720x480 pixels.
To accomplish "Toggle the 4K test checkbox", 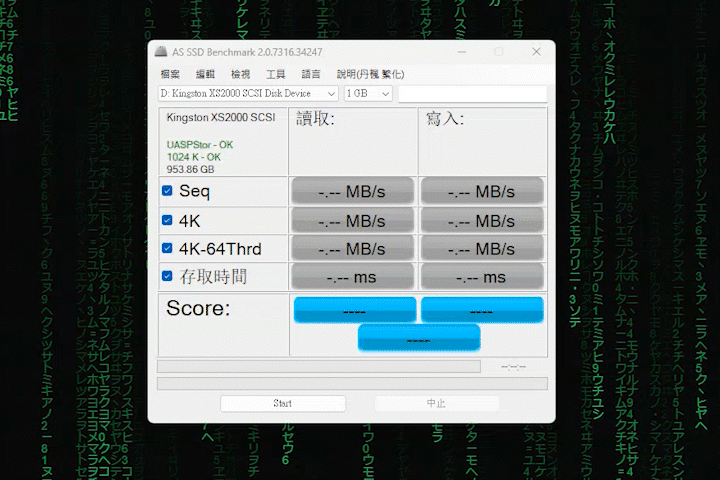I will [x=167, y=220].
